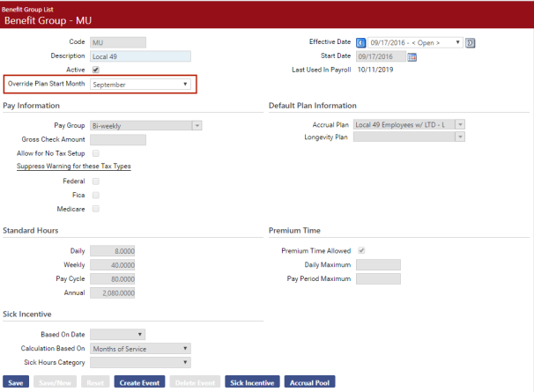The width and height of the screenshot is (534, 392).
Task: Click into the Description text field
Action: pos(140,56)
